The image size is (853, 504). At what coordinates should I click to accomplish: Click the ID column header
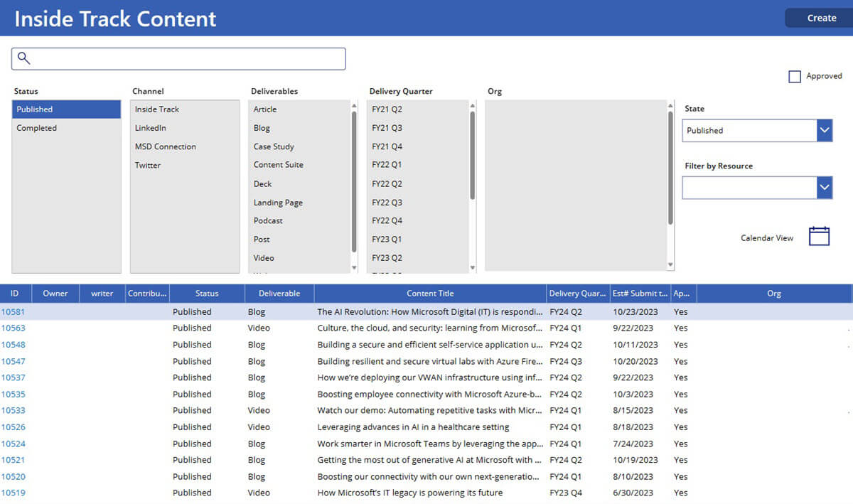click(x=15, y=294)
